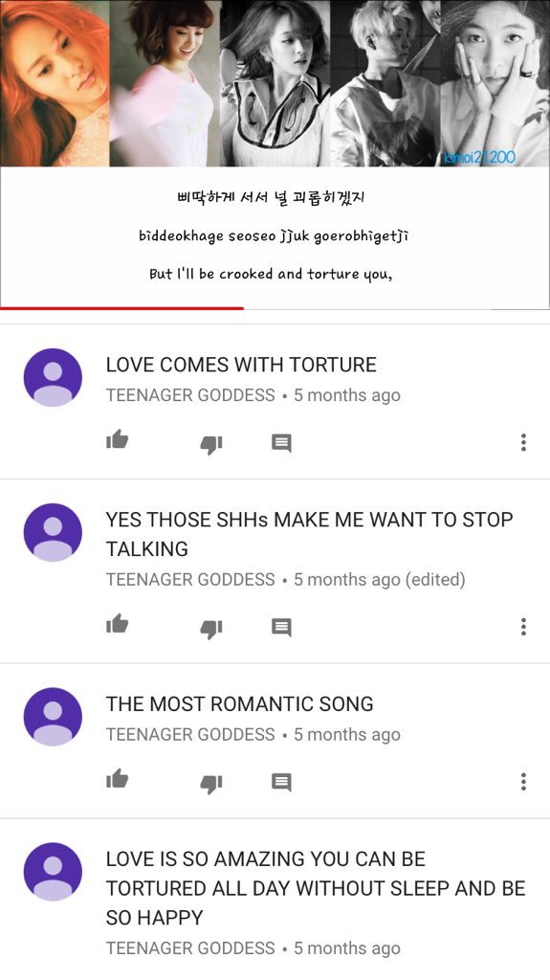Like the YES THOSE SHHs comment

point(117,624)
